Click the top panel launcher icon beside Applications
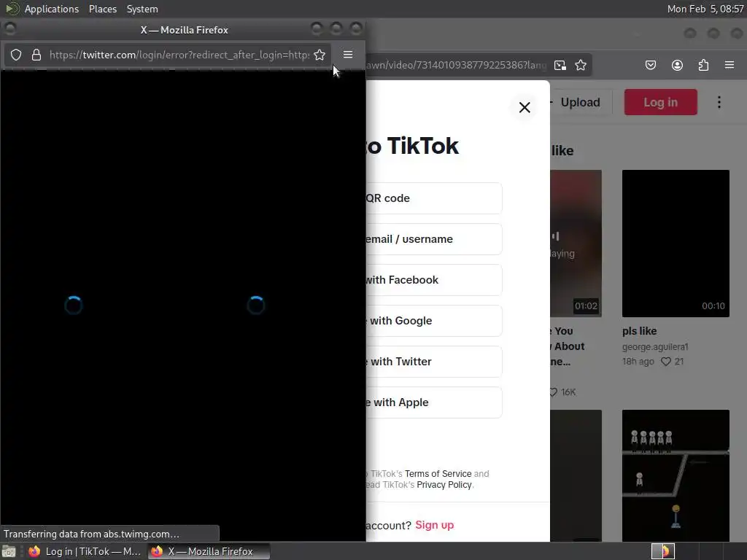 12,9
